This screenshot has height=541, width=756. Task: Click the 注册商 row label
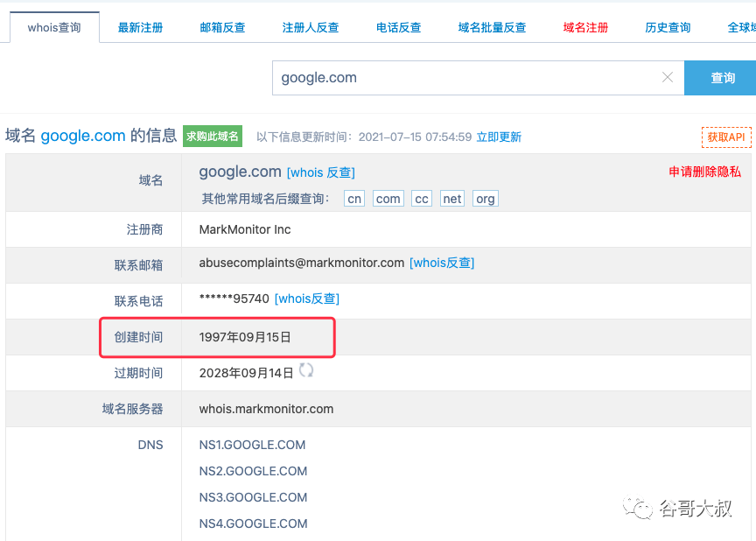[x=144, y=229]
